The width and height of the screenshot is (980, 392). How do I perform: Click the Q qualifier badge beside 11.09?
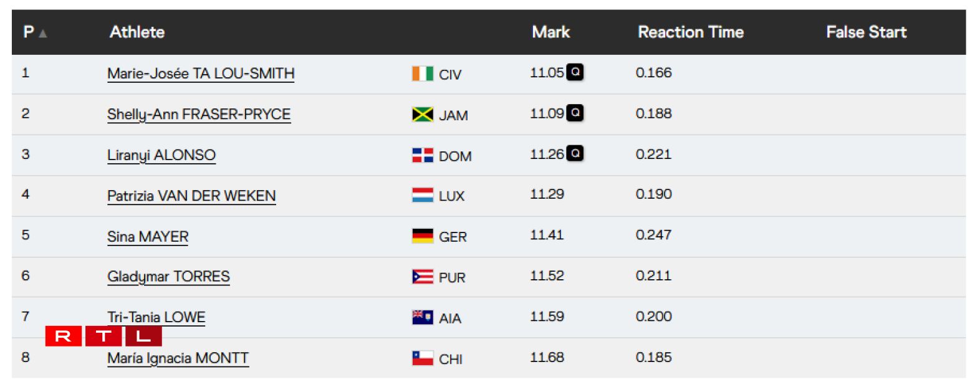tap(575, 113)
